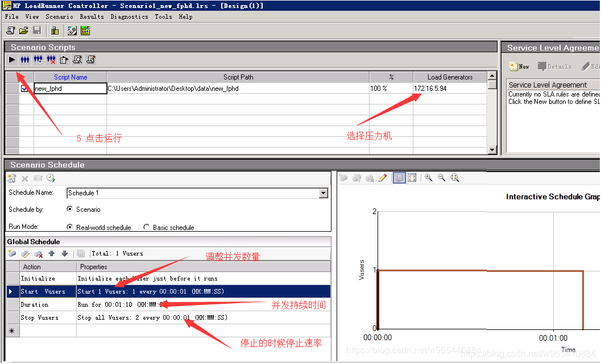Click the Details button in Service Level Agreement

555,66
